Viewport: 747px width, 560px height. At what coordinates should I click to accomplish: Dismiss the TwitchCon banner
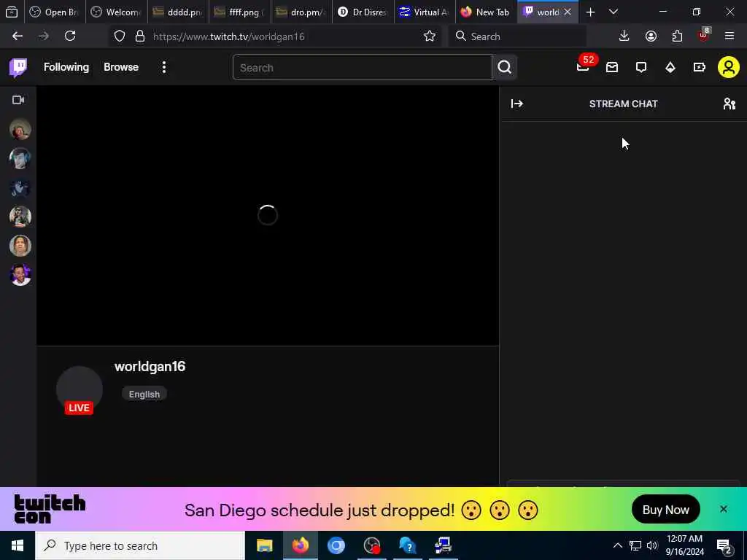[724, 509]
